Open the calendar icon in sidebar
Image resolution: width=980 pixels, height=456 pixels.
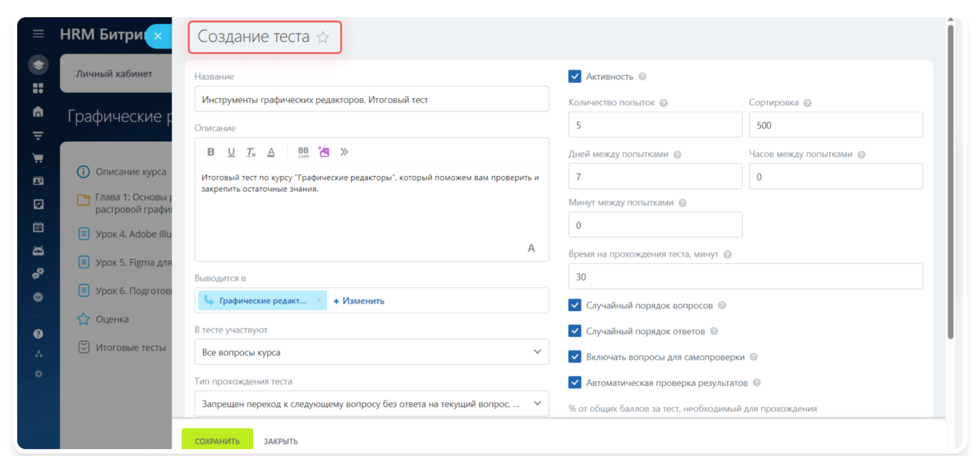coord(38,227)
